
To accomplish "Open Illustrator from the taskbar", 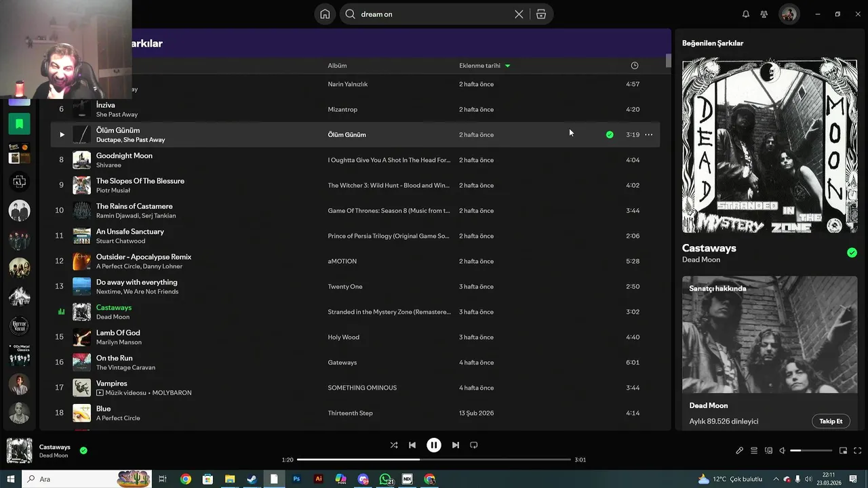I will pos(319,479).
